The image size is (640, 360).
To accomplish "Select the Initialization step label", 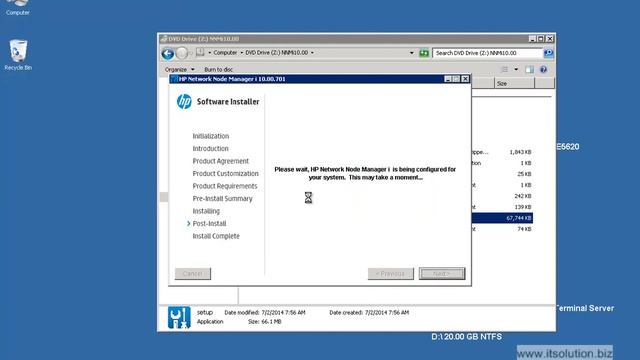I will 211,136.
